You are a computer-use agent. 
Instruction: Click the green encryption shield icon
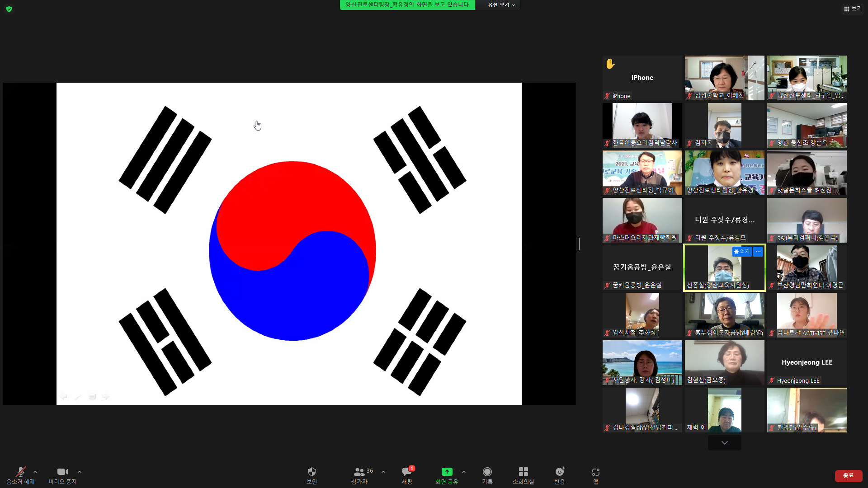[x=9, y=9]
